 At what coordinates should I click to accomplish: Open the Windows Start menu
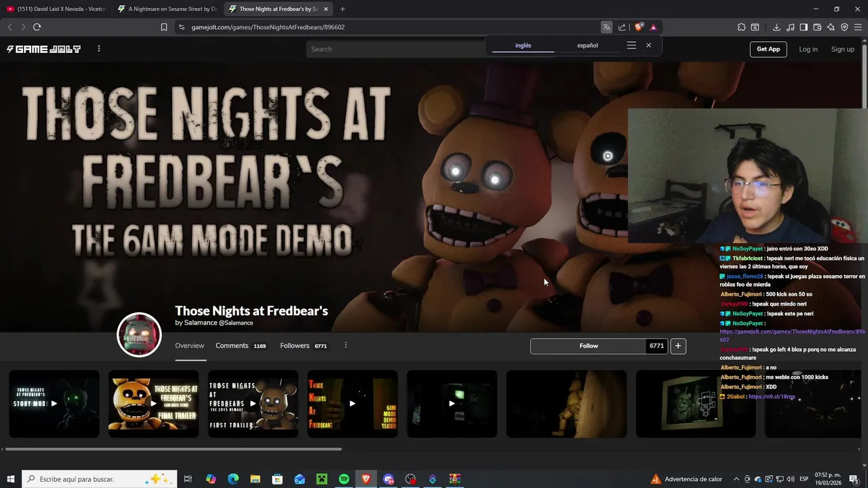11,479
